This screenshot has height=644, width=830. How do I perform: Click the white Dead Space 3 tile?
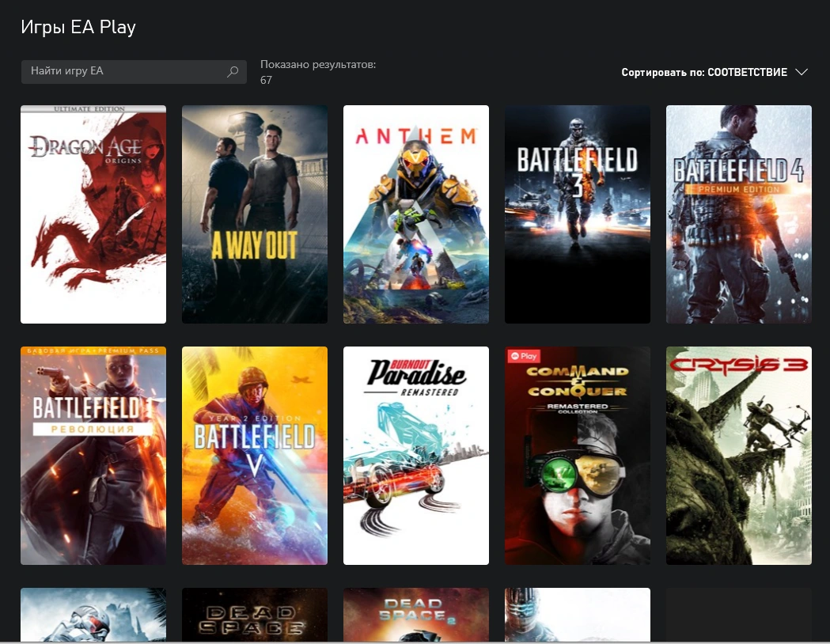578,615
